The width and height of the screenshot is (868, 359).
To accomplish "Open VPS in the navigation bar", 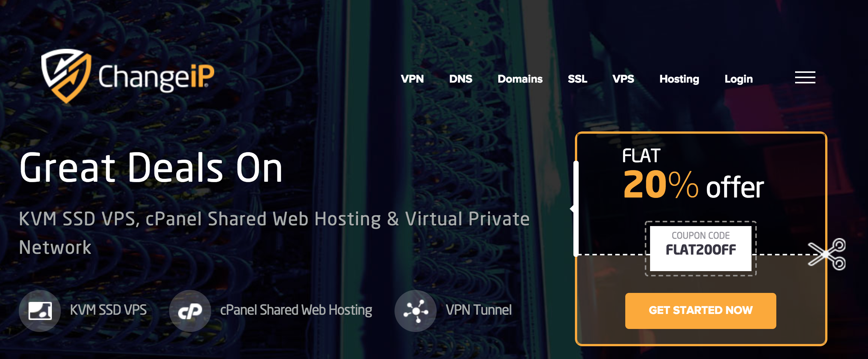I will (x=623, y=79).
